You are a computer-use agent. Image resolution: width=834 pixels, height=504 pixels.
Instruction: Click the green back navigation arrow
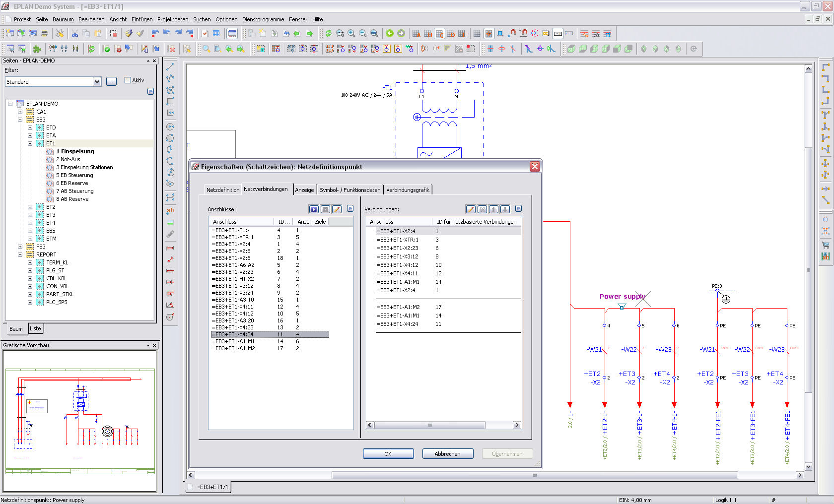click(x=390, y=34)
